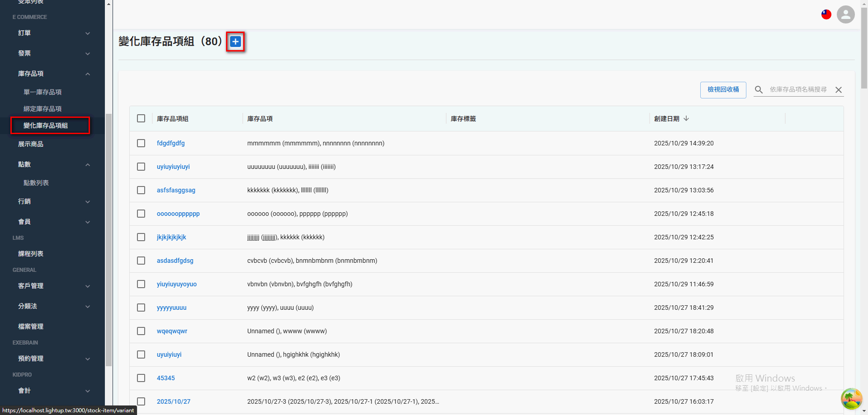The width and height of the screenshot is (868, 415).
Task: Check the checkbox next to fdgdfgdfg
Action: tap(141, 143)
